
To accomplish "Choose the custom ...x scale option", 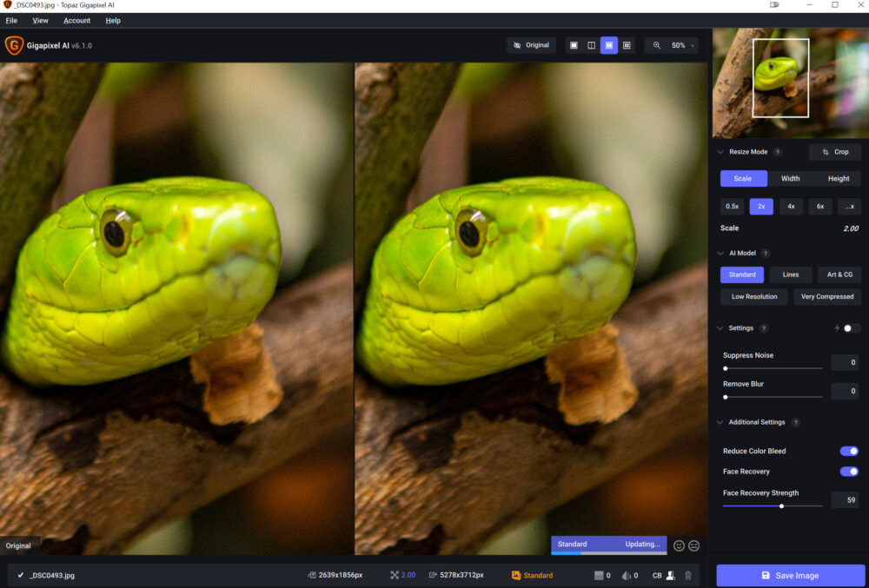I will [850, 207].
